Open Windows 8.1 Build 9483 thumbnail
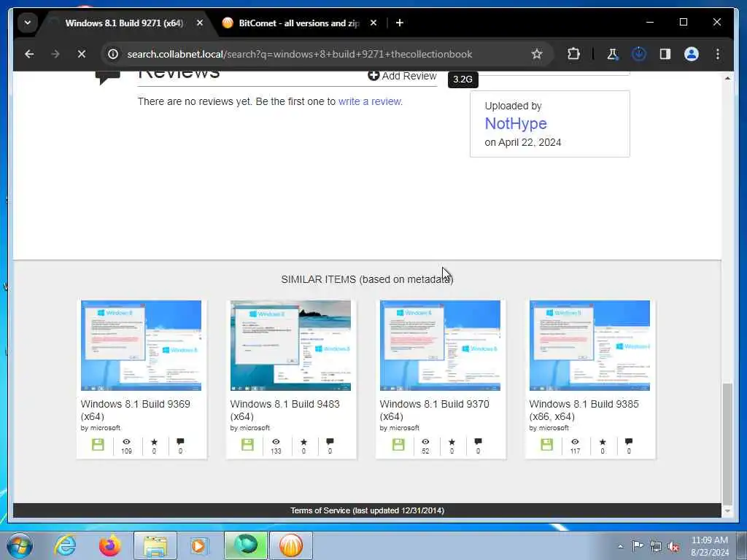The image size is (747, 560). click(x=290, y=345)
